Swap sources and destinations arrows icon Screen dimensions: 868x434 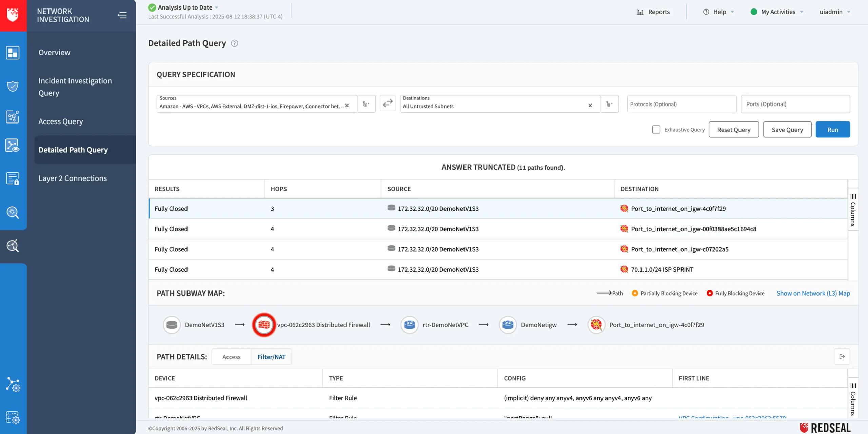[388, 103]
